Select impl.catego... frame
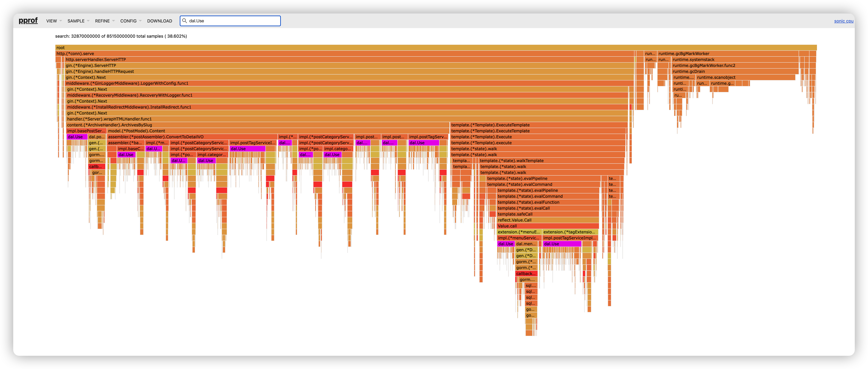 338,149
